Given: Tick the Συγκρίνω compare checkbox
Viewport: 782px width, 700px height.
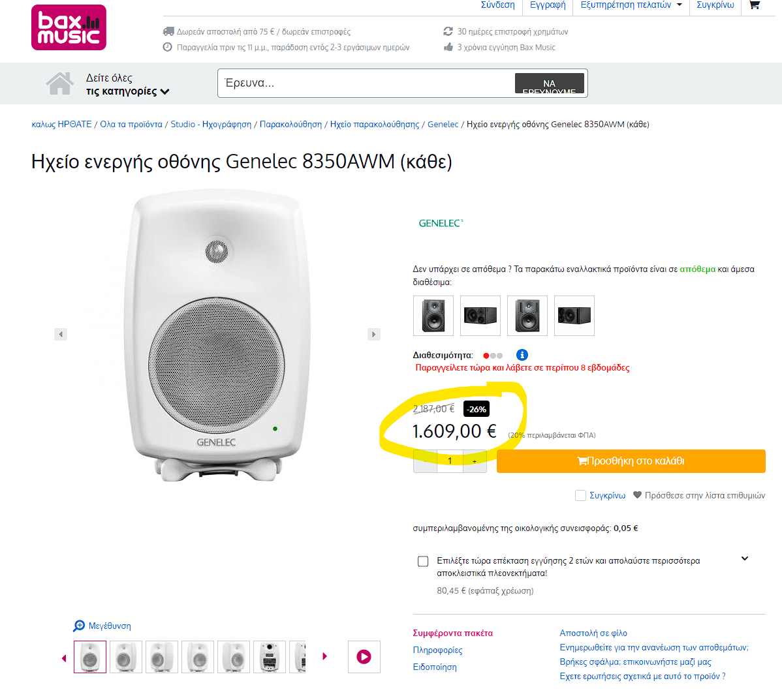Looking at the screenshot, I should [580, 496].
